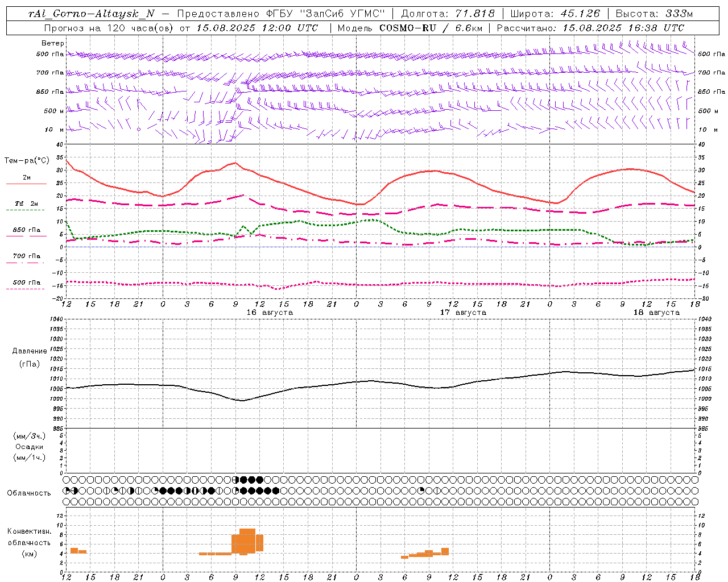Click the 'Давление' pressure panel label
728x582 pixels.
[30, 351]
